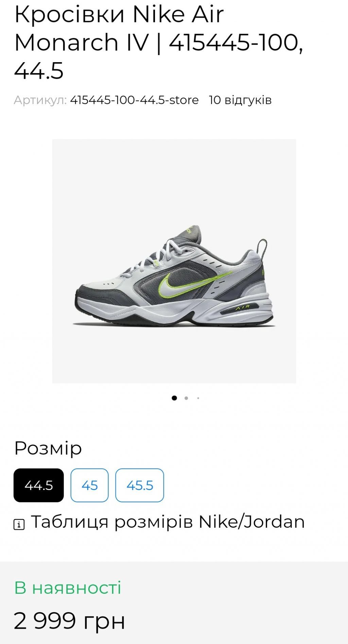The height and width of the screenshot is (644, 348).
Task: Pick size 45.5
Action: coord(140,485)
